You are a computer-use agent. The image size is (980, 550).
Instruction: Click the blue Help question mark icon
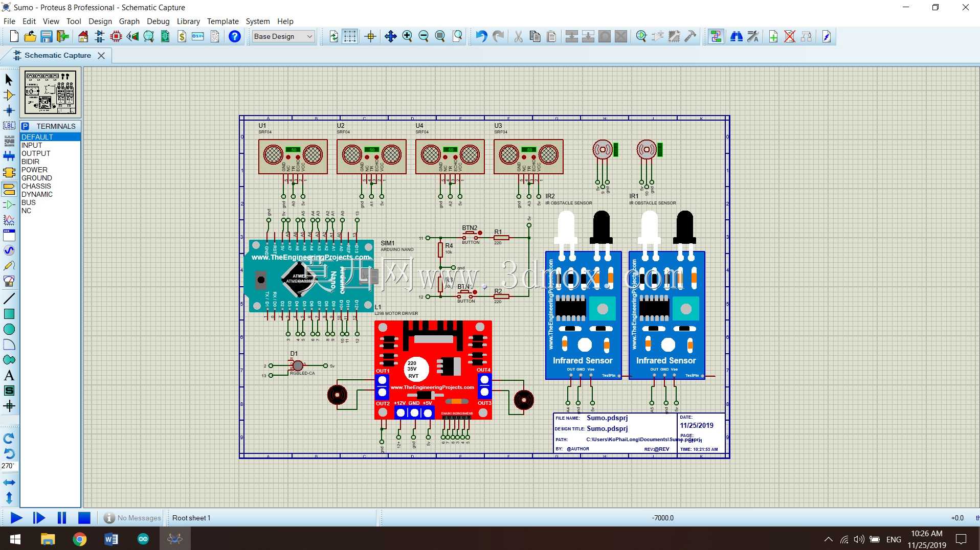point(234,36)
